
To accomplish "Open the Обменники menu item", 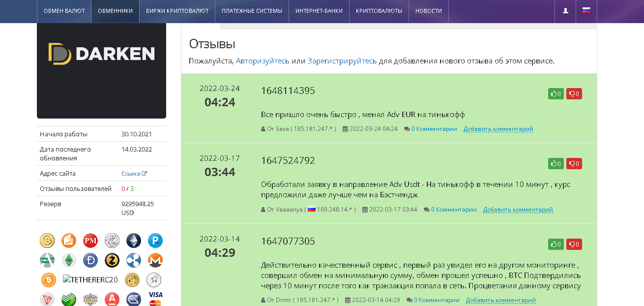I will (115, 11).
